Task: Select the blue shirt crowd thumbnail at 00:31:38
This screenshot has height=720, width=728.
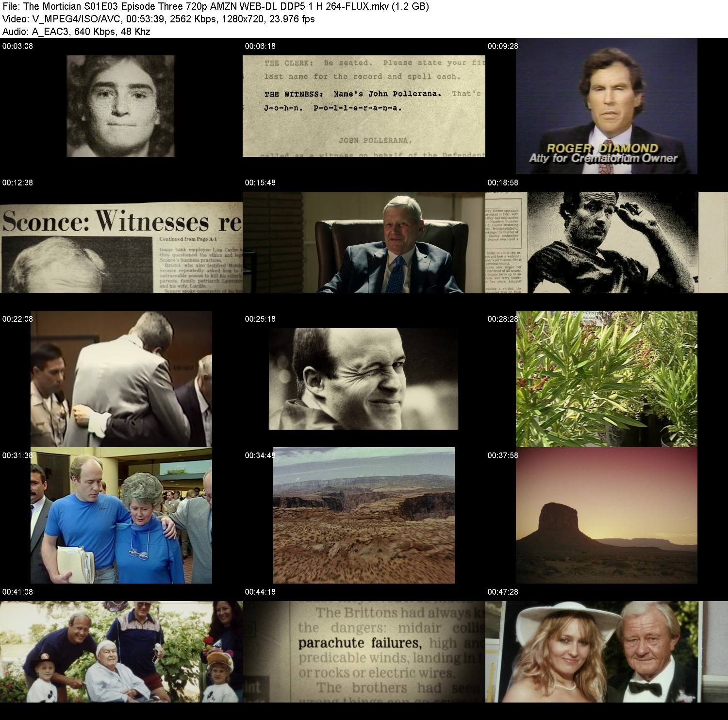Action: pyautogui.click(x=121, y=515)
